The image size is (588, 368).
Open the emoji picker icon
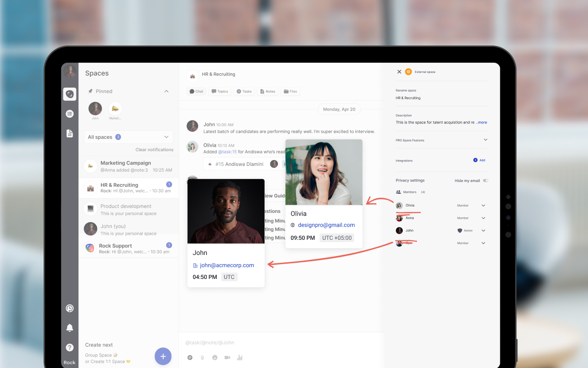click(215, 357)
